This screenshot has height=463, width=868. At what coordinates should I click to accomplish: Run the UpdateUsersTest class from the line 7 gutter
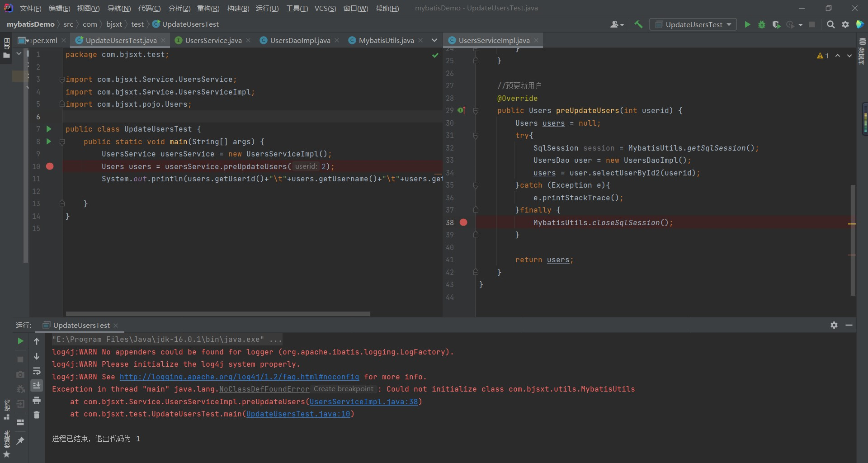(x=49, y=129)
